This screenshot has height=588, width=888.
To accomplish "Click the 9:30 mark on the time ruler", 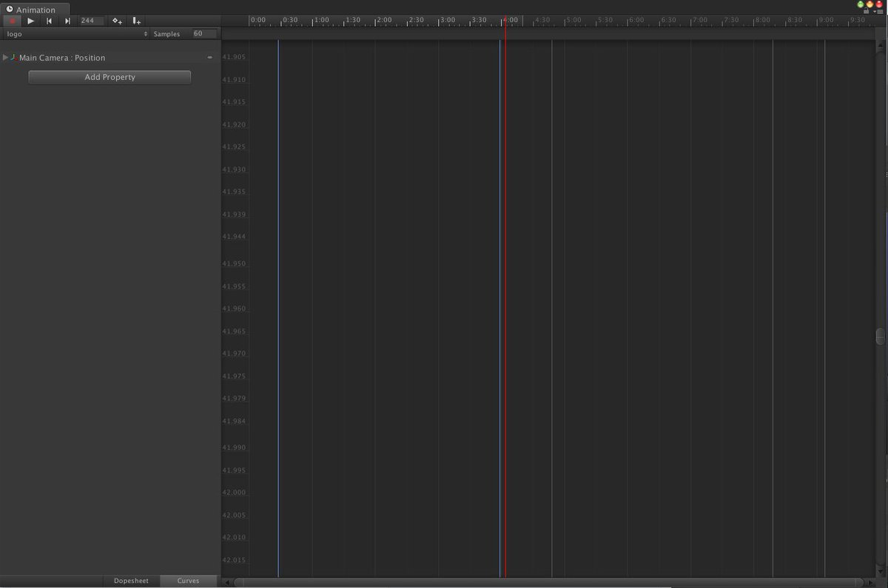I will pos(858,20).
